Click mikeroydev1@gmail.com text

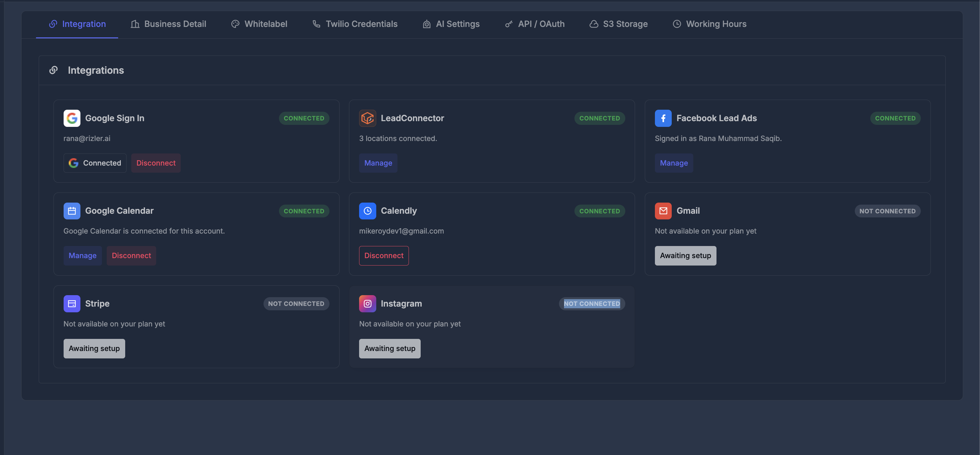401,231
